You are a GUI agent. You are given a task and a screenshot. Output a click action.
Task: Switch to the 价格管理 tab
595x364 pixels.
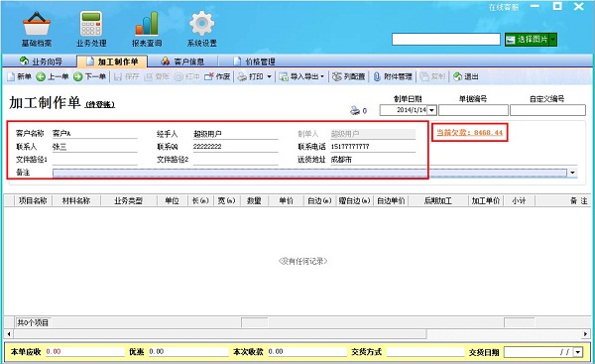click(x=254, y=61)
